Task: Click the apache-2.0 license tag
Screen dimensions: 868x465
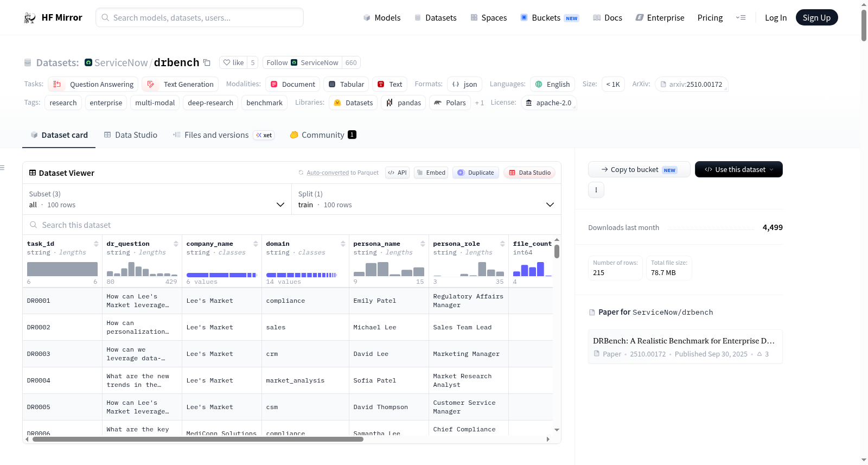Action: tap(548, 103)
